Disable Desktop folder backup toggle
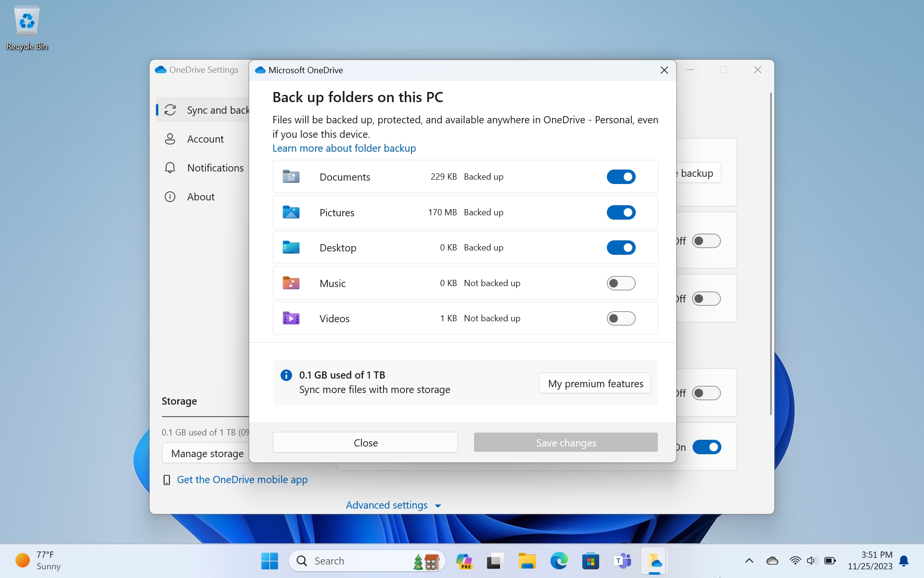The image size is (924, 578). point(620,248)
